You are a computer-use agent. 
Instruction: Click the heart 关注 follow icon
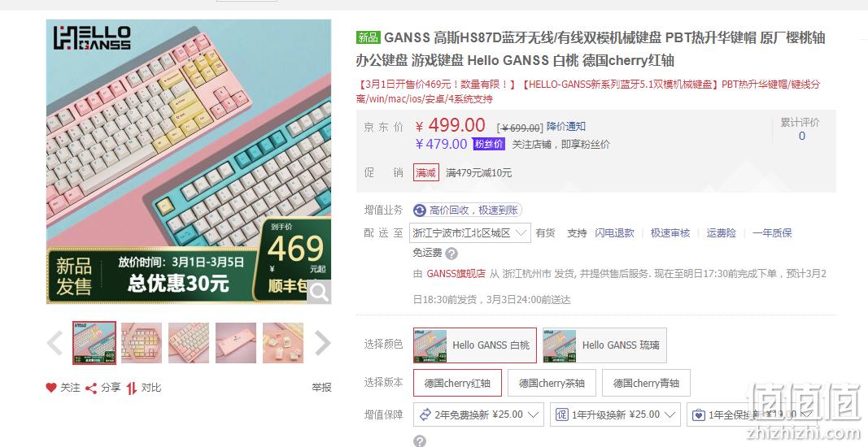pyautogui.click(x=51, y=387)
